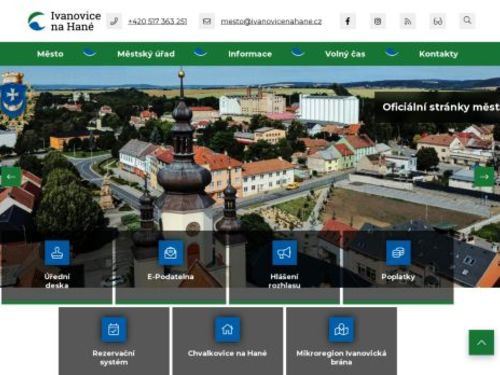The image size is (500, 375).
Task: Click the E-Podatelna envelope icon
Action: 171,253
